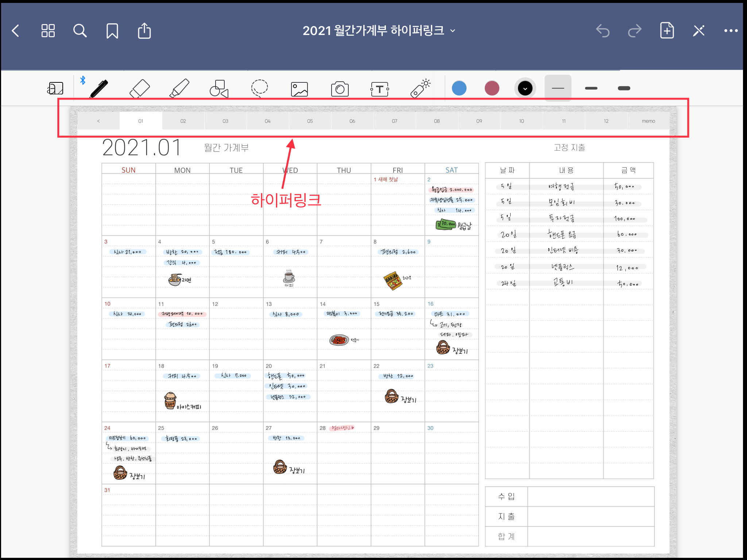Select the Eraser tool

coord(140,88)
